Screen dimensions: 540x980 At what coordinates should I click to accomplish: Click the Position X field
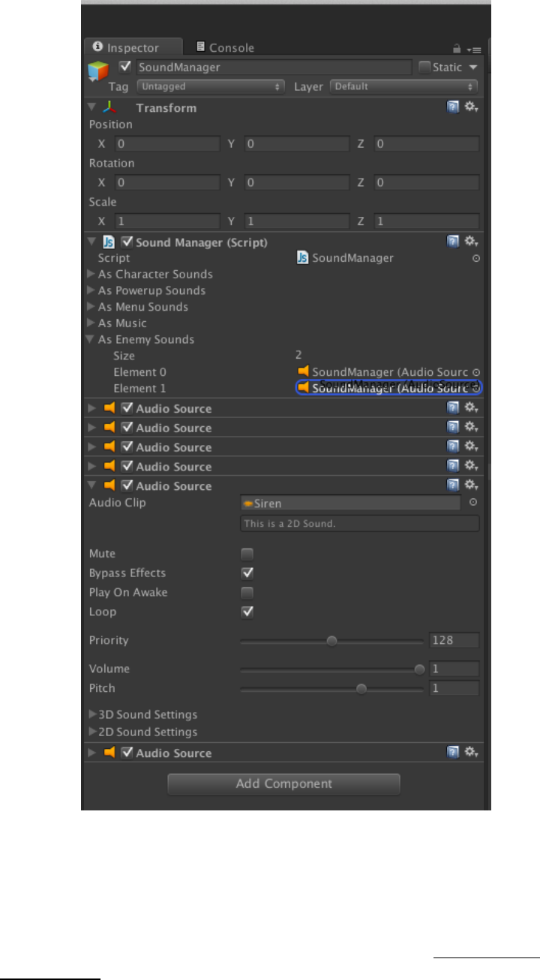[167, 143]
